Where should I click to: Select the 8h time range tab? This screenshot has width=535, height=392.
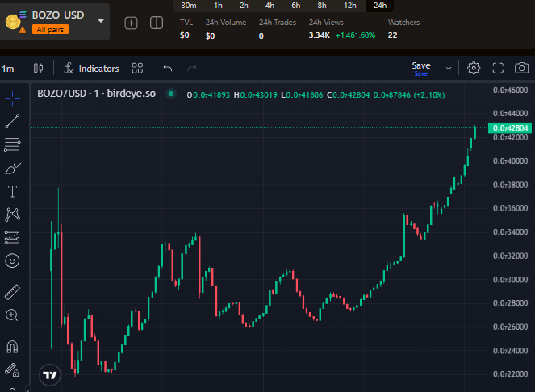coord(322,6)
